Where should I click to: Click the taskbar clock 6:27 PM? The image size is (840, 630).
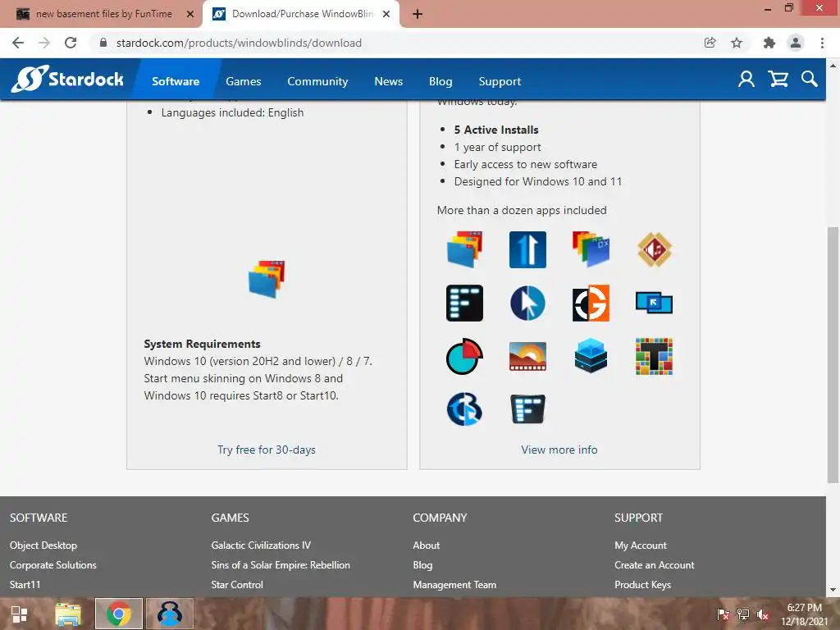click(805, 608)
